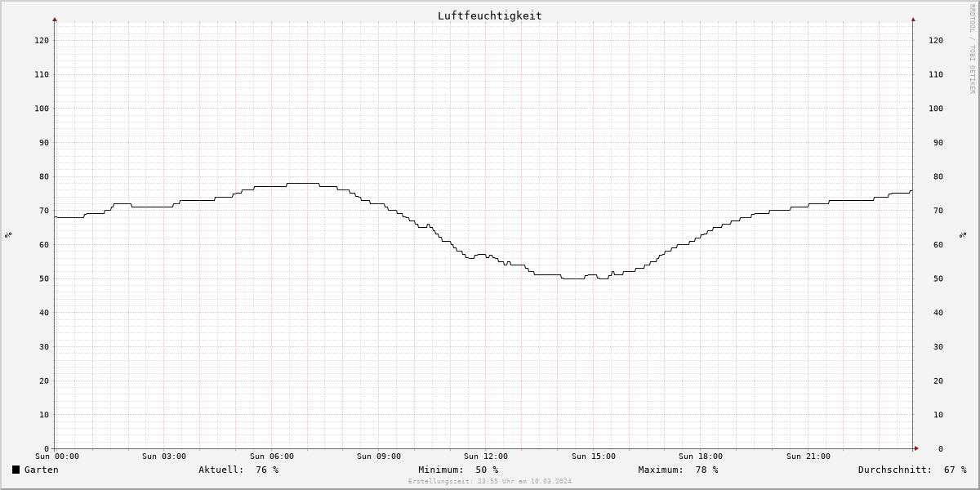Click the 90 label on the right y-axis
Image resolution: width=980 pixels, height=490 pixels.
click(x=938, y=143)
